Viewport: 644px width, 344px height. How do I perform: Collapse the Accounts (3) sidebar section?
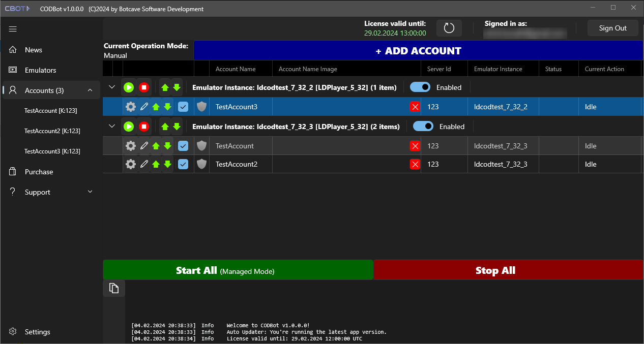click(90, 90)
